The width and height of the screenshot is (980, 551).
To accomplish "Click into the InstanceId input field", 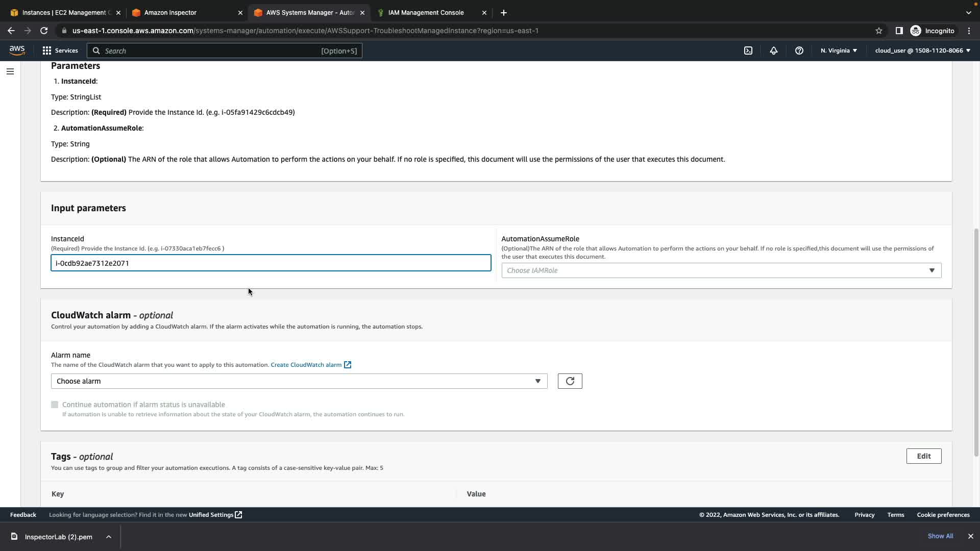I will coord(271,263).
